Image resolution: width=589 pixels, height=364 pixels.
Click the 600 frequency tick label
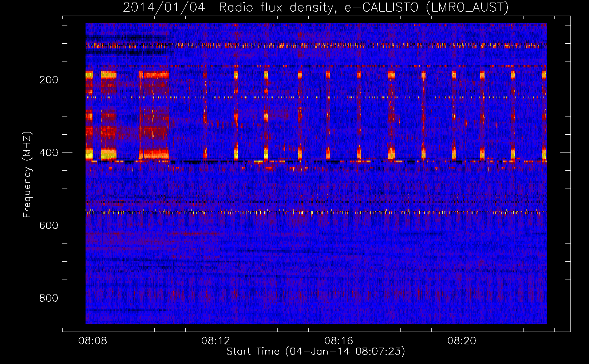[x=49, y=225]
